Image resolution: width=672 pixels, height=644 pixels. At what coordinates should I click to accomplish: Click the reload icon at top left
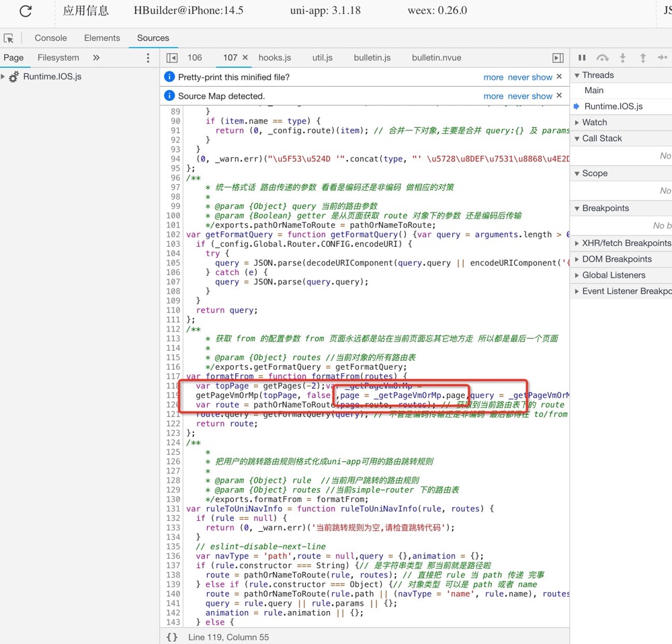[26, 11]
